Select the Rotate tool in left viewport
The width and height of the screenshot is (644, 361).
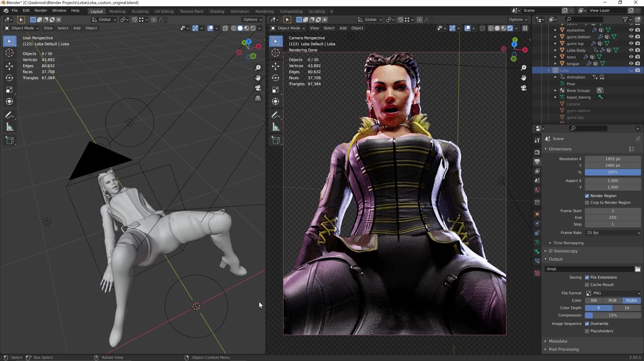click(9, 78)
